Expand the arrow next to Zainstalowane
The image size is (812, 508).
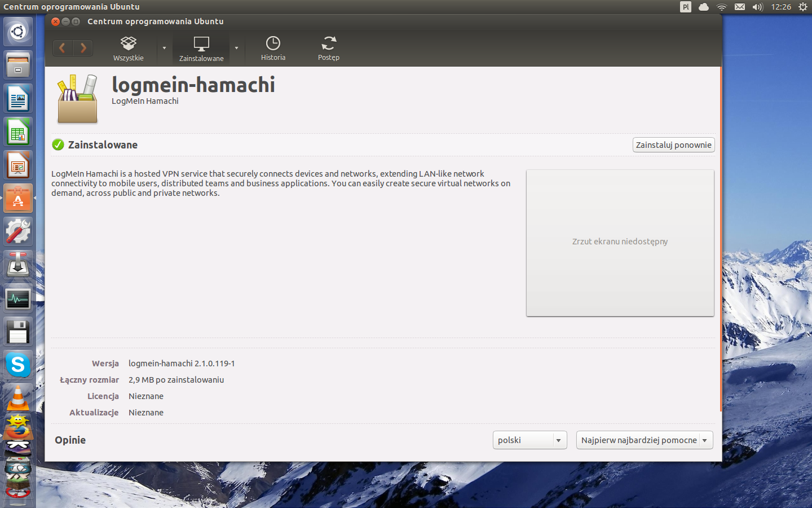click(x=236, y=48)
